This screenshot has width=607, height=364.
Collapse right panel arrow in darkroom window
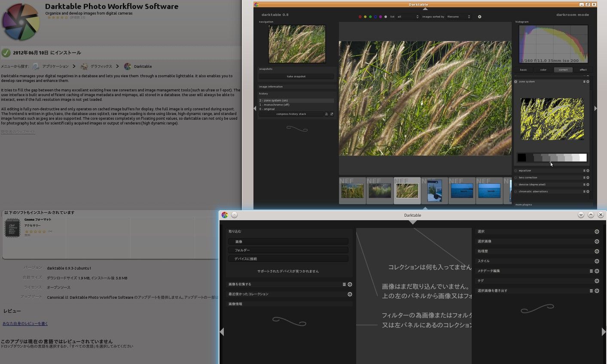tap(595, 109)
